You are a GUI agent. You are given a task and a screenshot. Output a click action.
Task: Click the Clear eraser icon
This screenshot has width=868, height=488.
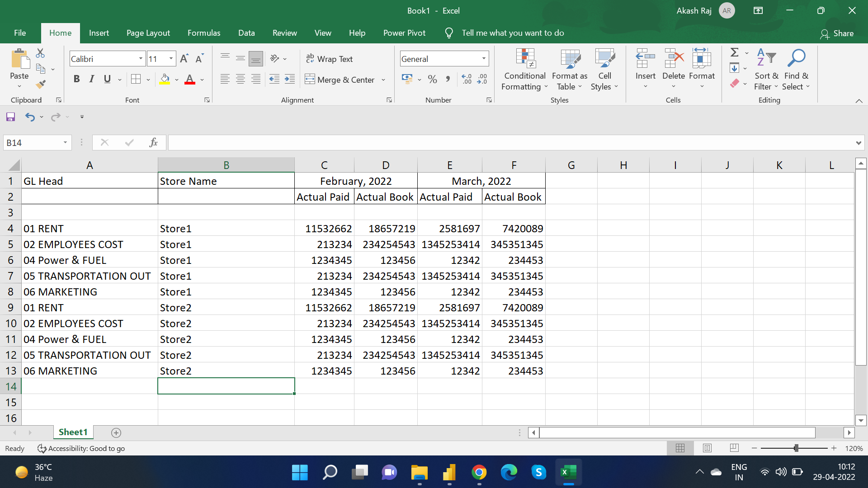(735, 83)
